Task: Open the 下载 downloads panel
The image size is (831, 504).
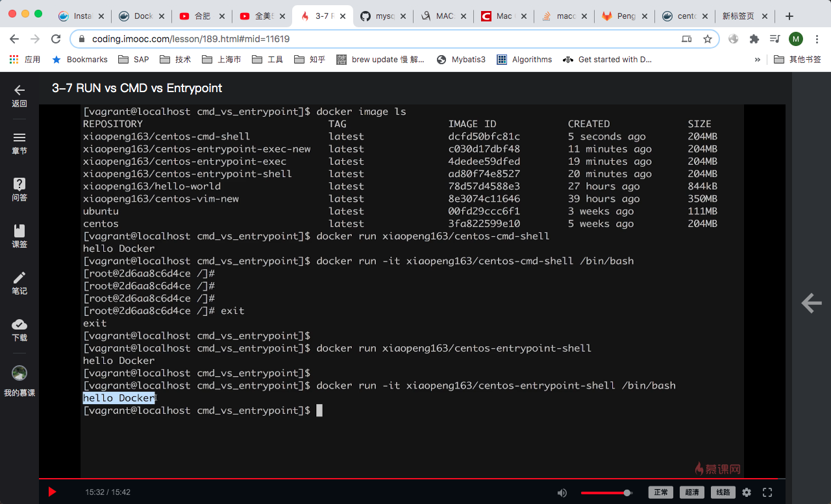Action: pyautogui.click(x=19, y=330)
